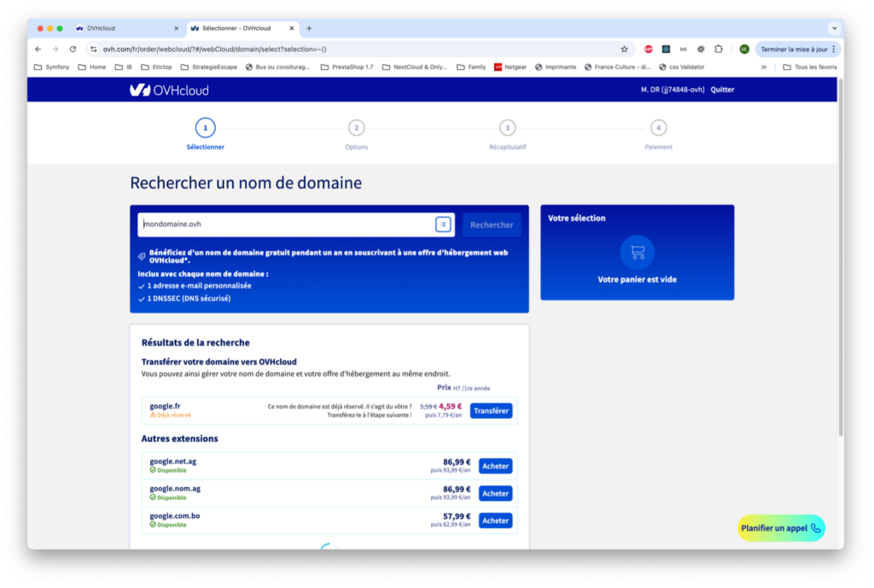
Task: Click the account name M. DR
Action: (673, 90)
